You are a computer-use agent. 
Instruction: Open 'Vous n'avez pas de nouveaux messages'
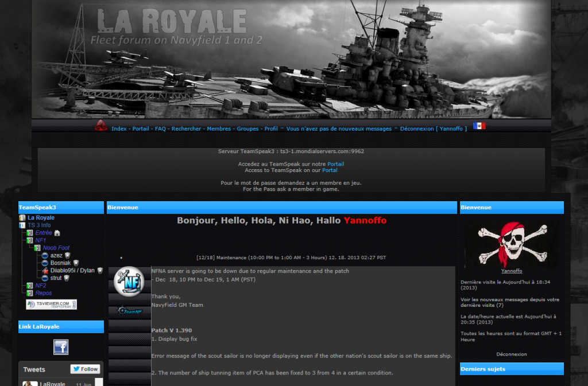(339, 128)
